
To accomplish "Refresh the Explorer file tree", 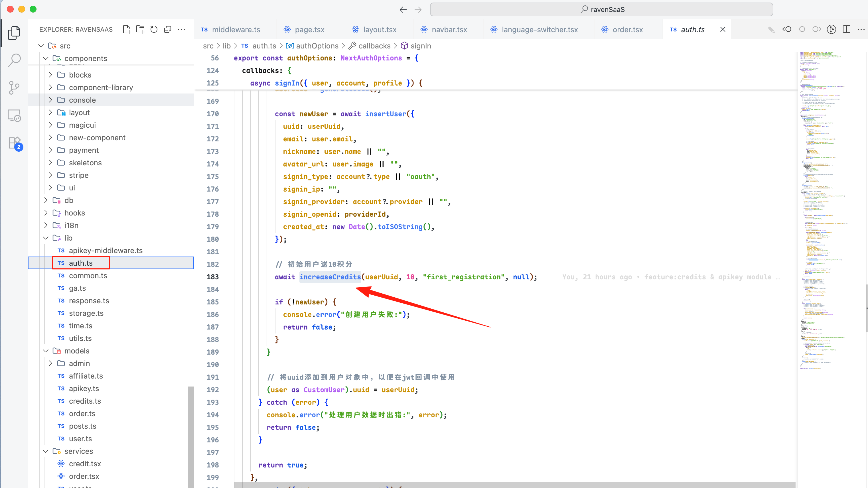I will pyautogui.click(x=154, y=30).
